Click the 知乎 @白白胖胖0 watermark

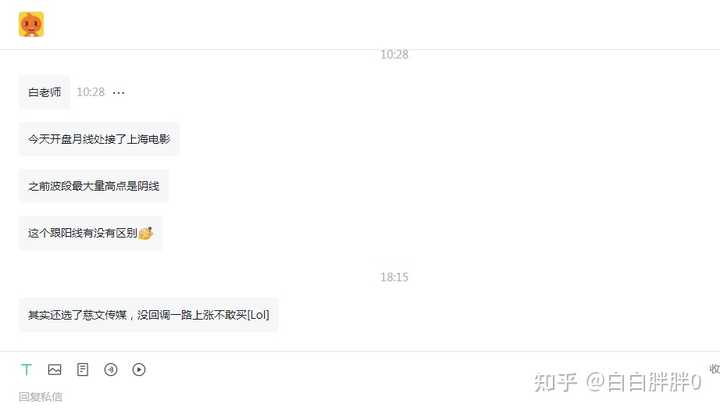[x=618, y=382]
